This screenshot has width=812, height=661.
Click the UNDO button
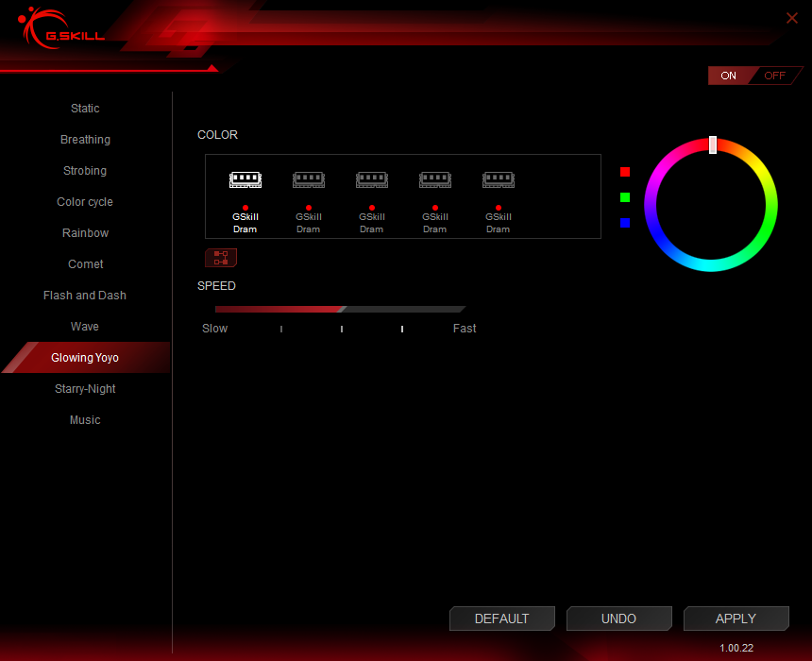click(619, 619)
